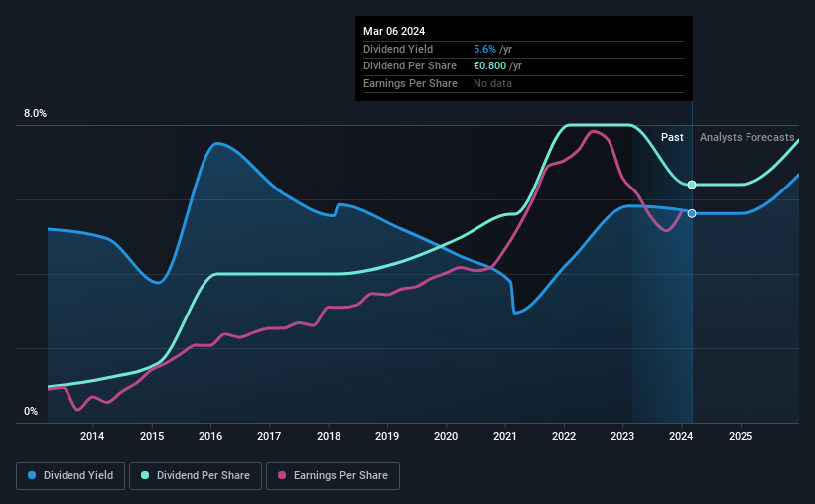
Task: Click the 'Earnings Per Share' tooltip row label
Action: pos(410,83)
